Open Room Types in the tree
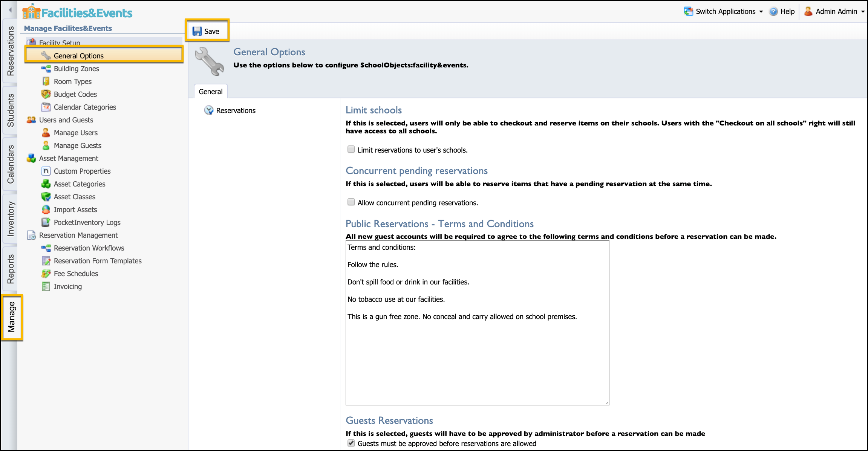 pyautogui.click(x=73, y=81)
